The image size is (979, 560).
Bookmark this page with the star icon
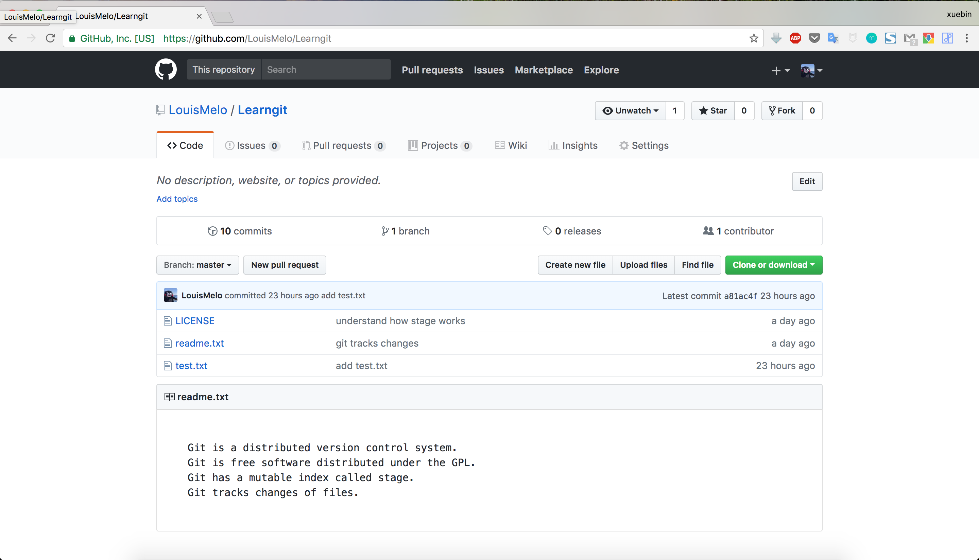(754, 38)
